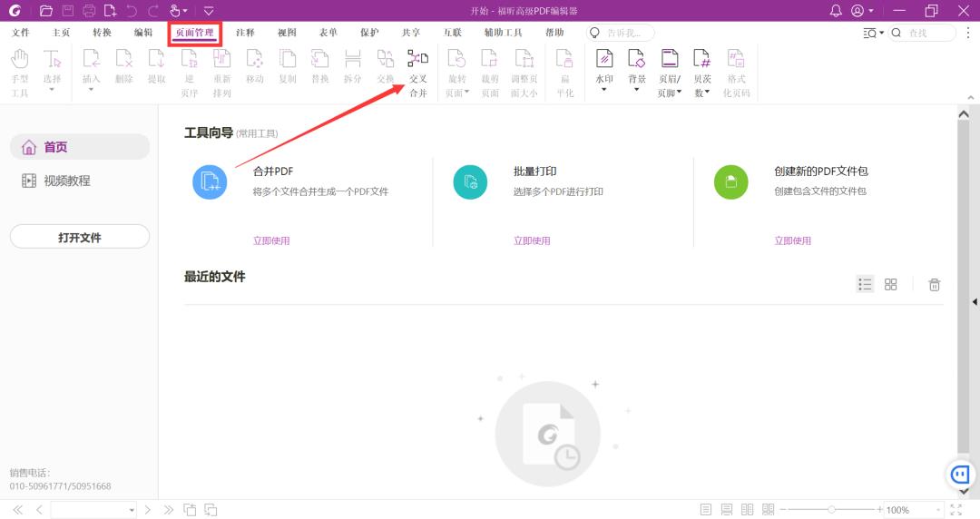Image resolution: width=980 pixels, height=519 pixels.
Task: Click the Print icon in quick access bar
Action: (x=89, y=11)
